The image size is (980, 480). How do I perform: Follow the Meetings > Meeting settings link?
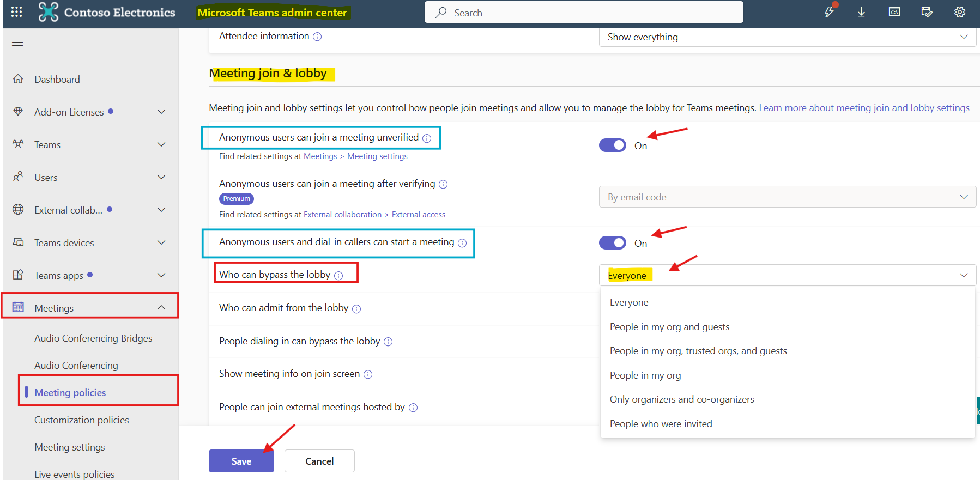(x=355, y=156)
